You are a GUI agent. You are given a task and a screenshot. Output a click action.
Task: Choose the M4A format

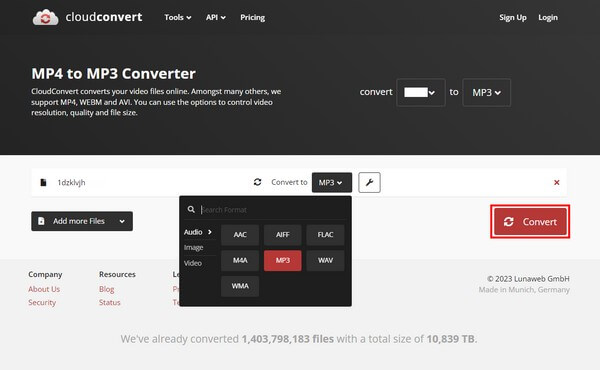pos(240,261)
